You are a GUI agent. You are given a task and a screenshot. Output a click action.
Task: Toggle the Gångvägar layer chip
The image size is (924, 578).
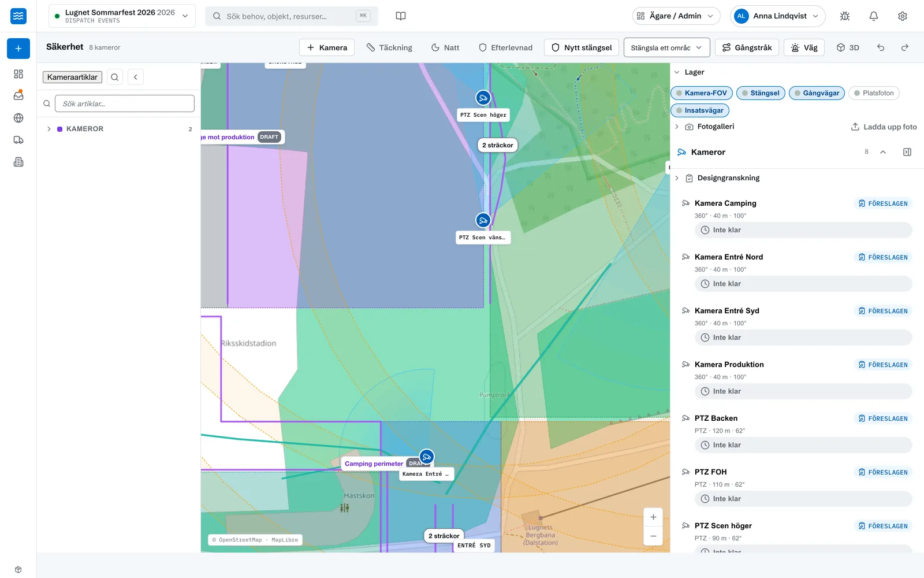tap(817, 93)
